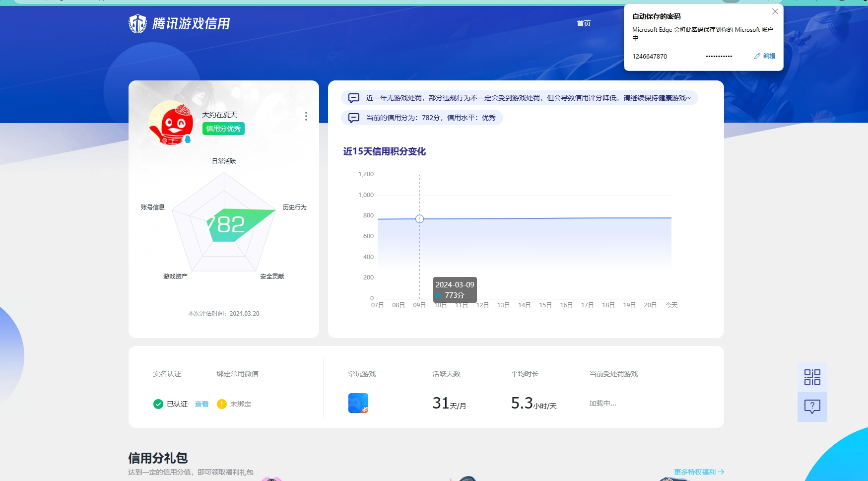Click the 15日 label on chart axis

(545, 305)
